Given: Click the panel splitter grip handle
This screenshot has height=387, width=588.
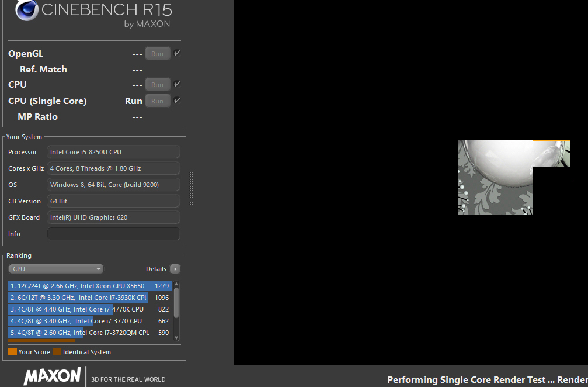Looking at the screenshot, I should [x=192, y=189].
